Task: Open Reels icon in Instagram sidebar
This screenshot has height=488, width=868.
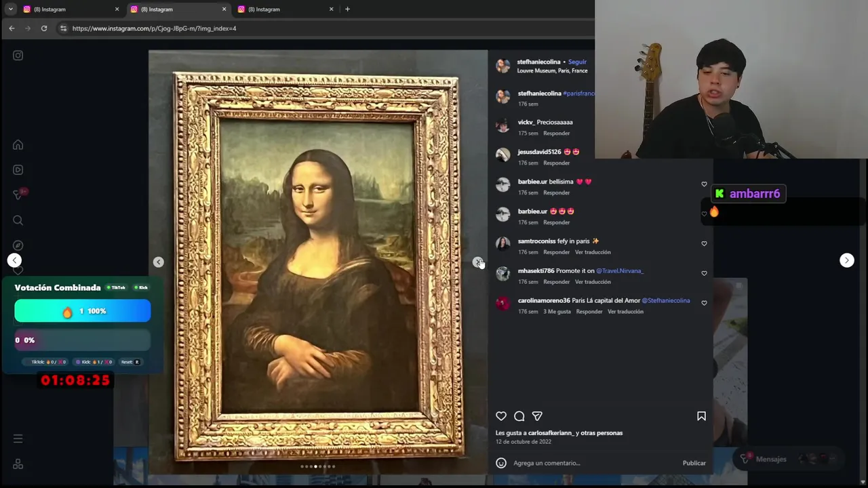Action: click(x=18, y=170)
